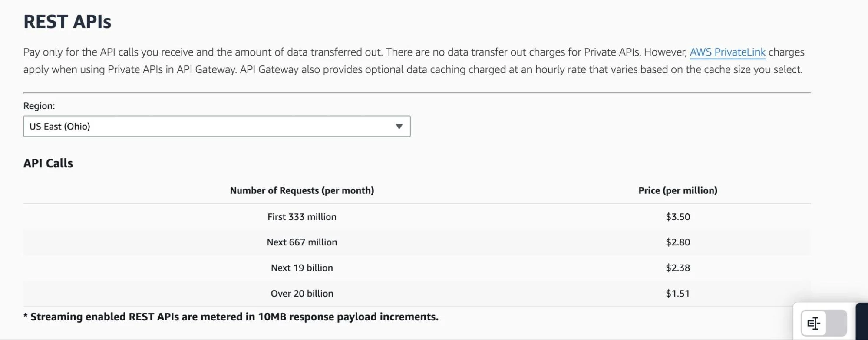This screenshot has width=868, height=340.
Task: Click the $2.80 price value
Action: (x=678, y=242)
